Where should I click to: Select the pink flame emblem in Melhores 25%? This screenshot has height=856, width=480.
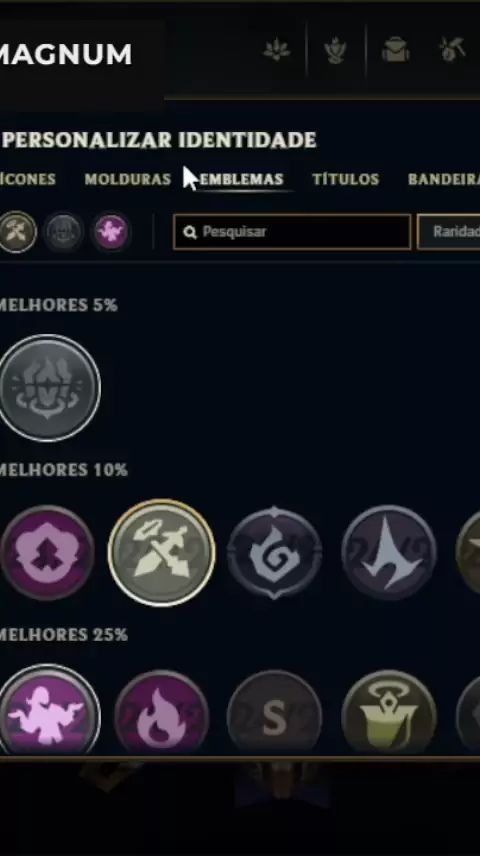[x=161, y=712]
